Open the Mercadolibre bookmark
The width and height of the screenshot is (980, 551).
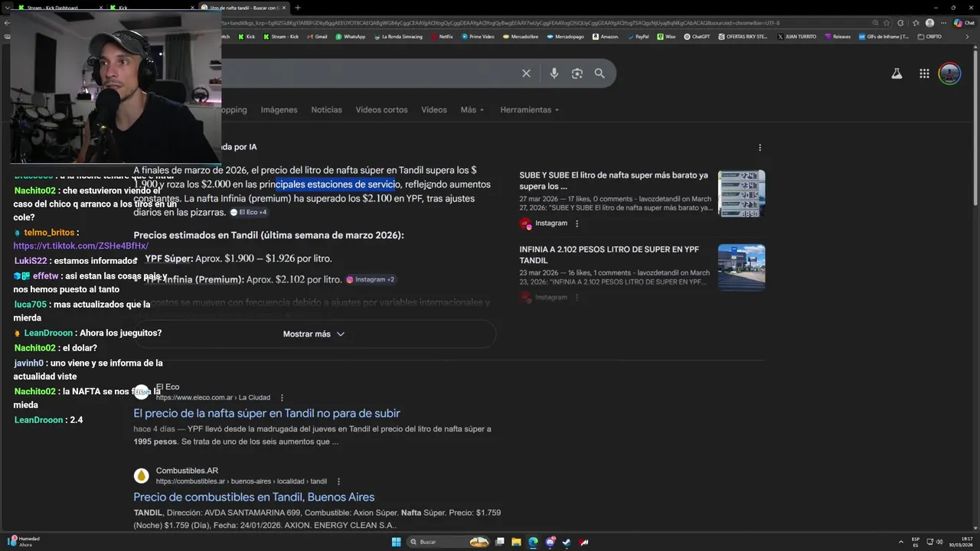[521, 36]
